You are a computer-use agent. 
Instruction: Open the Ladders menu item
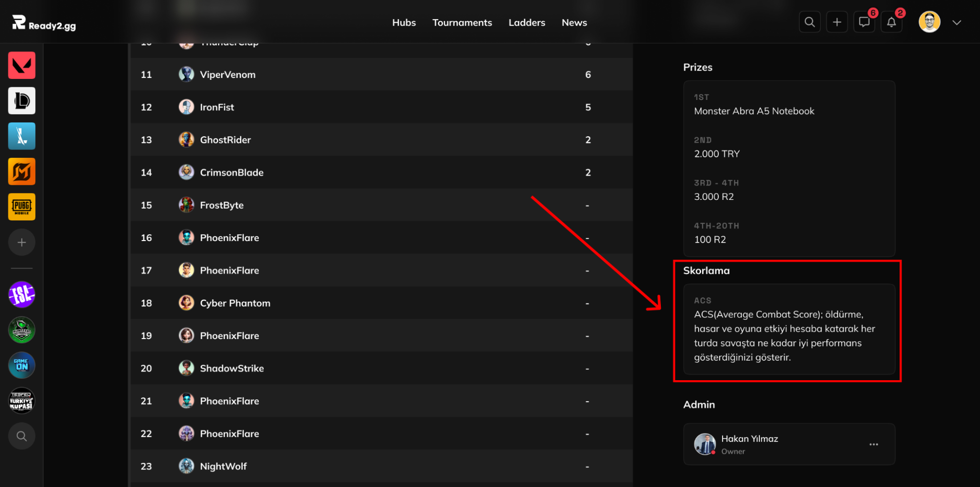pyautogui.click(x=527, y=23)
